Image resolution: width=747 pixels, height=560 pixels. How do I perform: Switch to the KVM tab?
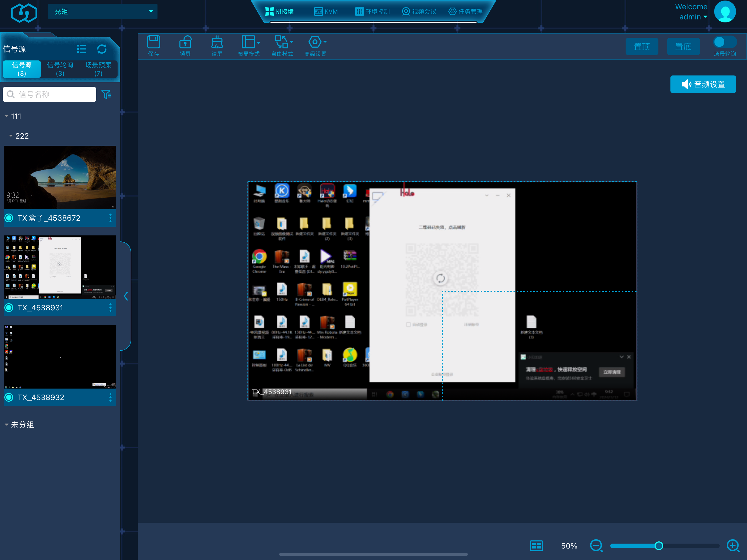(x=326, y=11)
